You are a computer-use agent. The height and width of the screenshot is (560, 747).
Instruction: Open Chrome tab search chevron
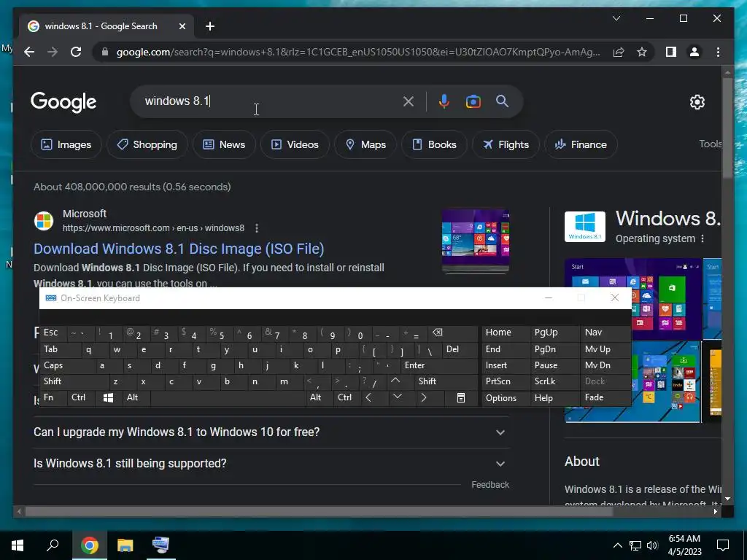(616, 18)
